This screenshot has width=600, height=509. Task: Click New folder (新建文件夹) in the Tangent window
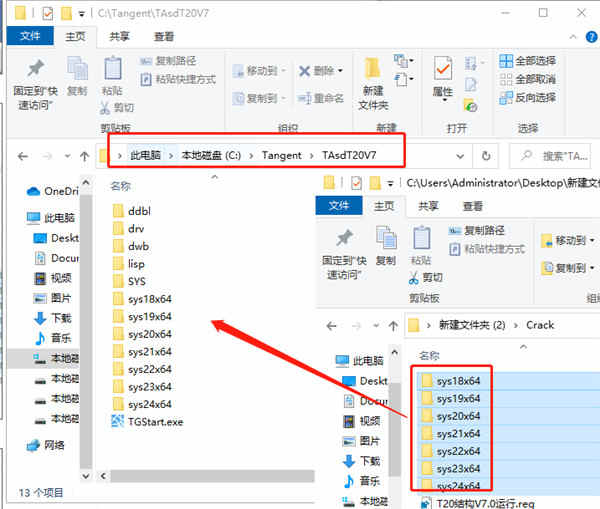tap(373, 84)
